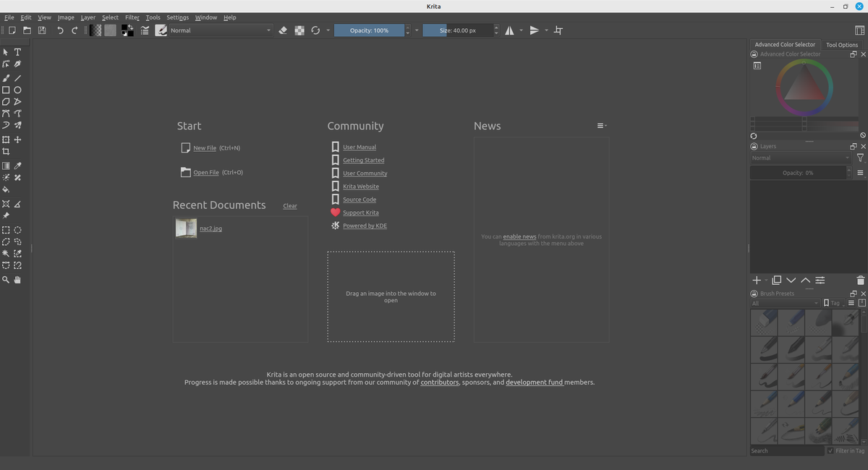Viewport: 868px width, 470px height.
Task: Open the News options menu dropdown
Action: pyautogui.click(x=602, y=126)
